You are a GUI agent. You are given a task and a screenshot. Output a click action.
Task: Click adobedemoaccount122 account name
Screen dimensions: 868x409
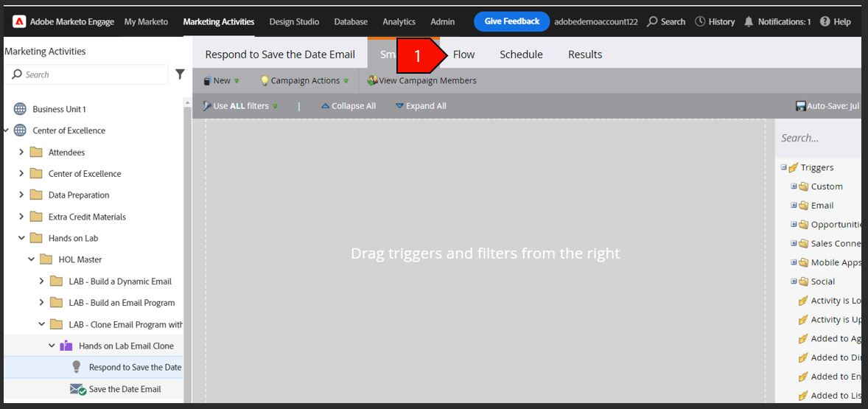[595, 21]
